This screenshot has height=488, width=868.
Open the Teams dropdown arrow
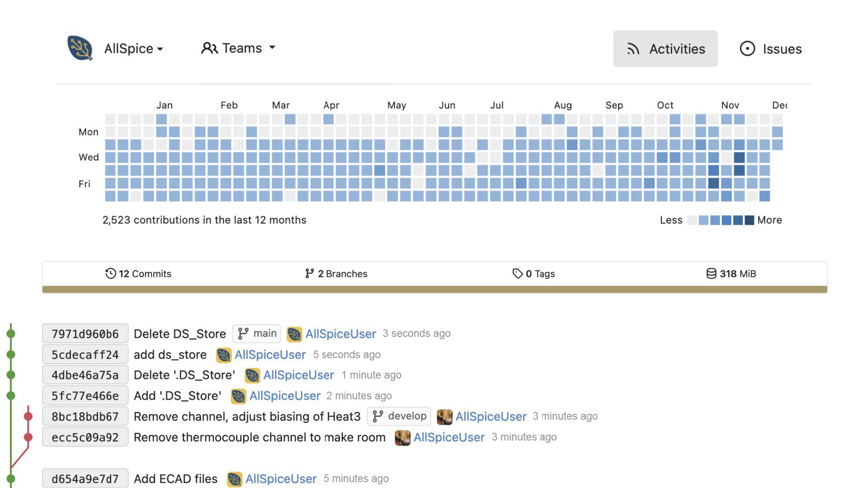(x=272, y=47)
